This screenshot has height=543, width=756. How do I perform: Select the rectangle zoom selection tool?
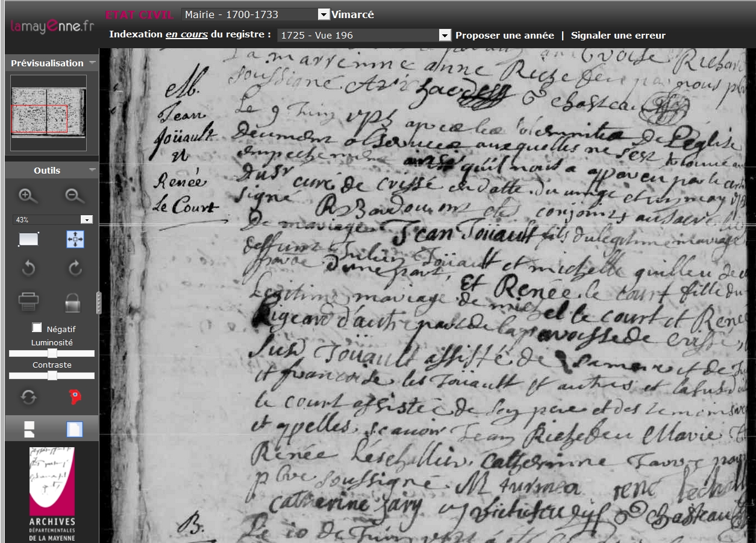(28, 239)
